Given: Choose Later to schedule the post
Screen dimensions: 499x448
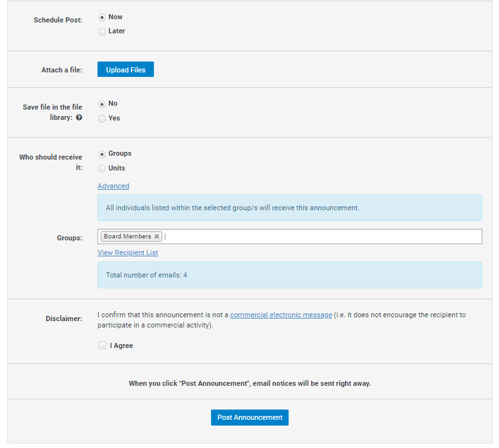Looking at the screenshot, I should [102, 31].
